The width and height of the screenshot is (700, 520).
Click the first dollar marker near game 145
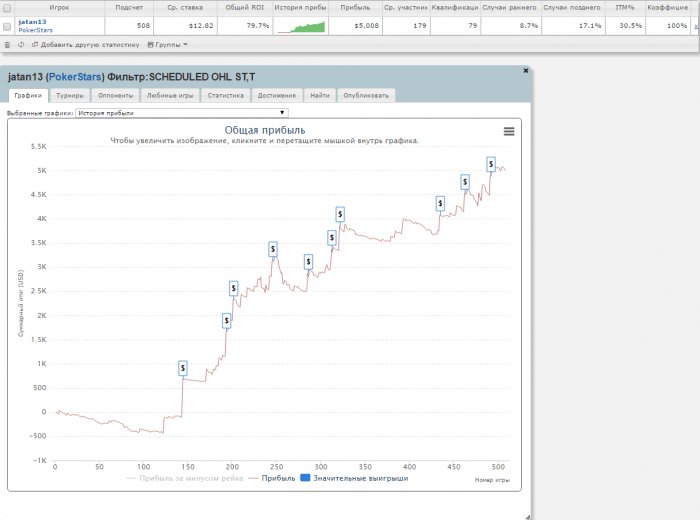pos(183,368)
